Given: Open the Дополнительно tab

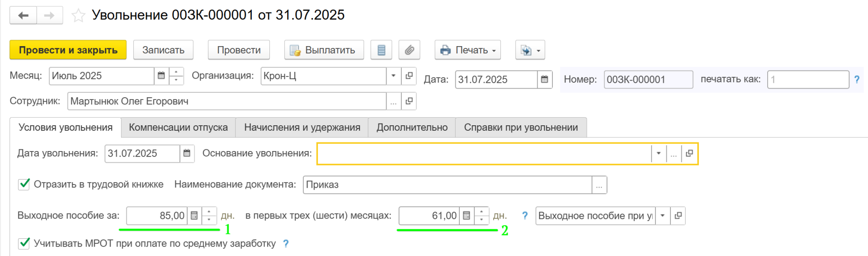Looking at the screenshot, I should click(x=412, y=128).
